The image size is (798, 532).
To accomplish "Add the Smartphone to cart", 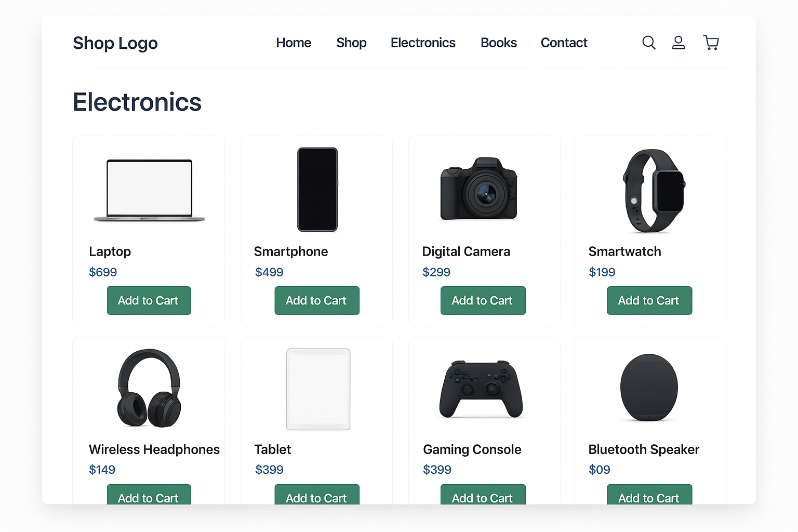I will [317, 300].
